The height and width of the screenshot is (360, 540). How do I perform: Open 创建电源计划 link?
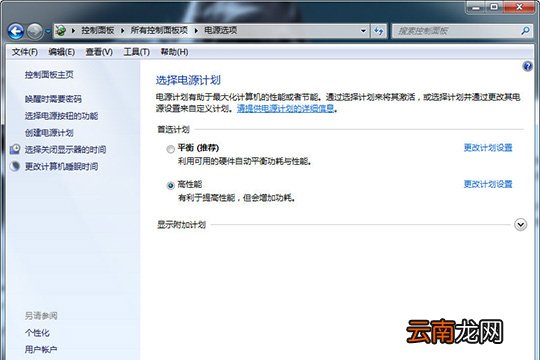(x=49, y=133)
